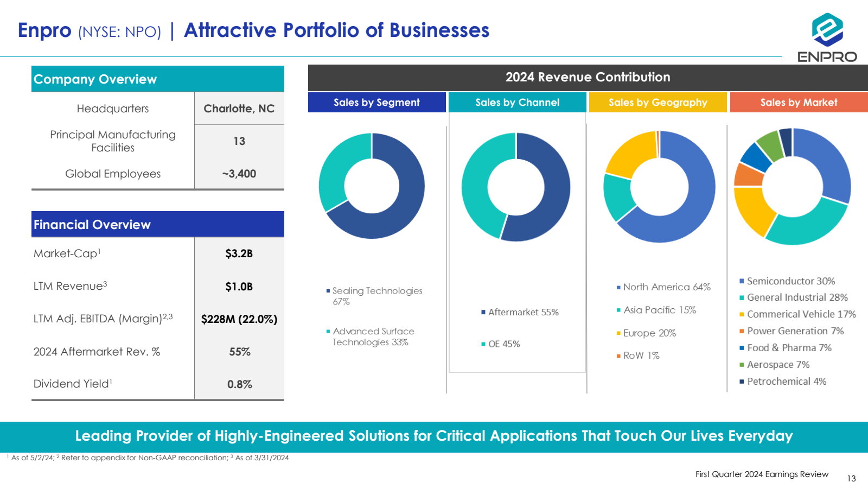Click the Asia Pacific 15% legend swatch
Image resolution: width=868 pixels, height=489 pixels.
tap(618, 310)
